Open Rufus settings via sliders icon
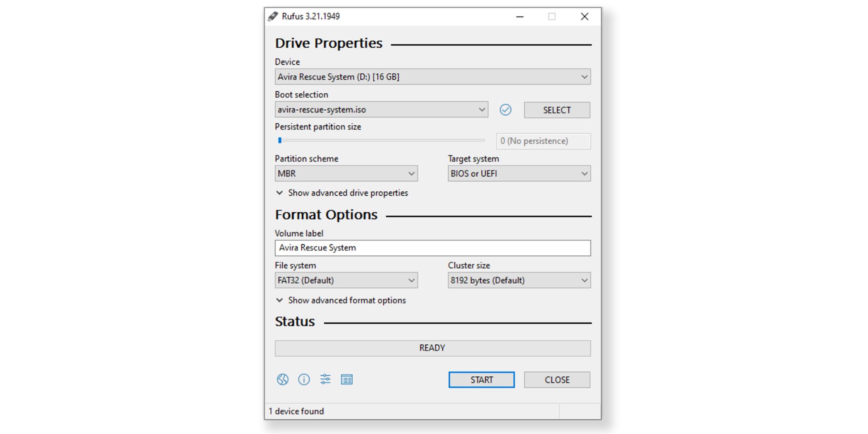Screen dimensions: 868x434 click(325, 379)
